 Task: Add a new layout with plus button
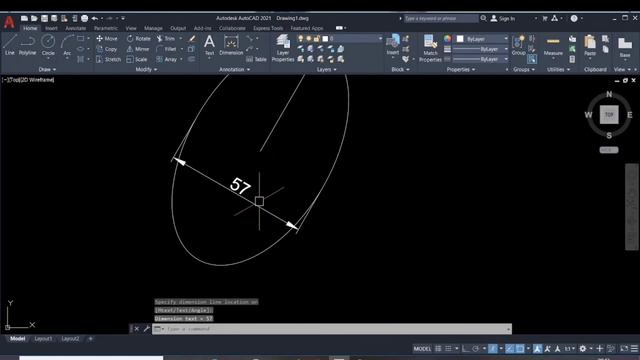91,338
